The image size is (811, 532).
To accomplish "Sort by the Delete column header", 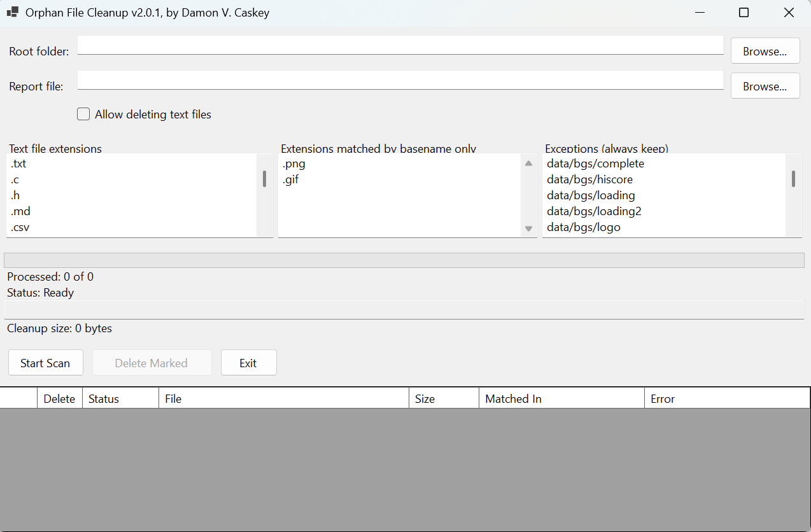I will coord(59,399).
